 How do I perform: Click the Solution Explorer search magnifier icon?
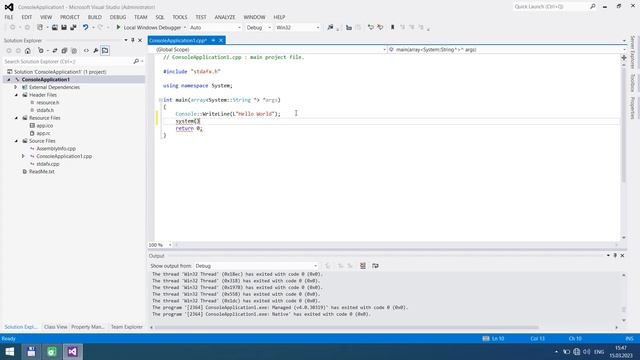(x=136, y=61)
